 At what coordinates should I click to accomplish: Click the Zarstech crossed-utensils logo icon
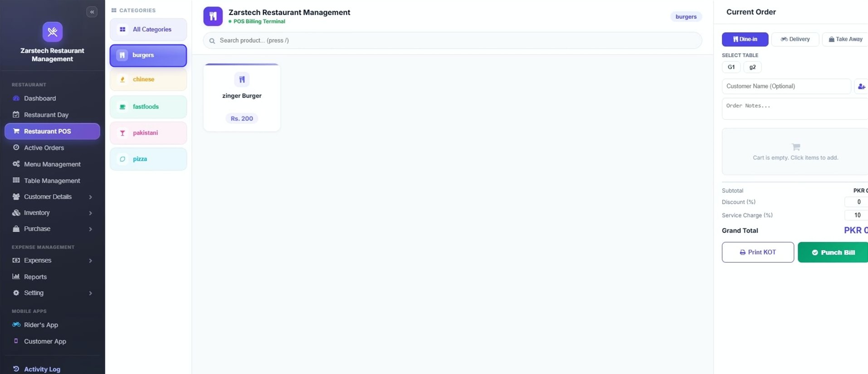[53, 32]
